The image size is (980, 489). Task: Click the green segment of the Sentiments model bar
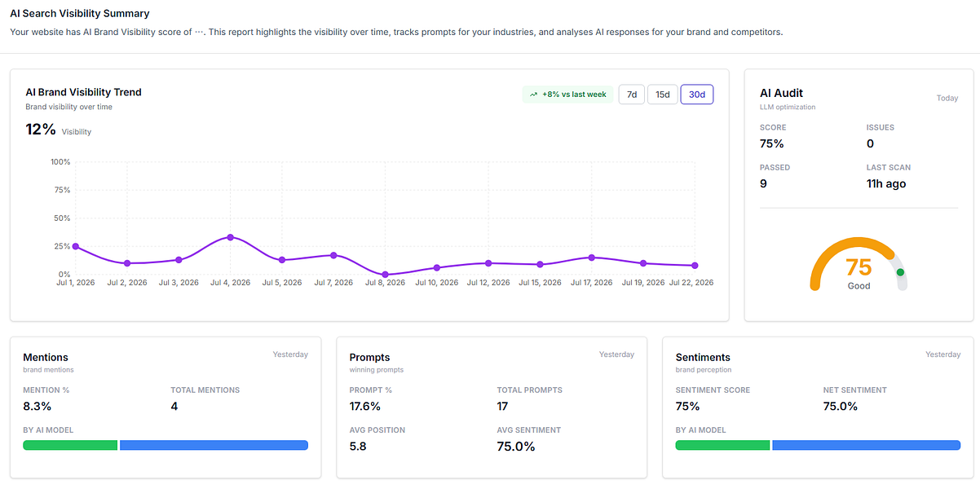(x=723, y=445)
